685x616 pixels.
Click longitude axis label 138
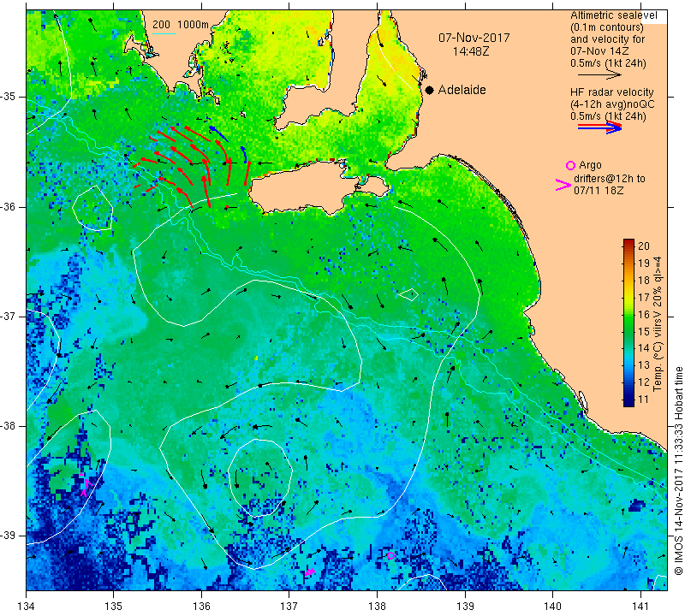pyautogui.click(x=377, y=607)
